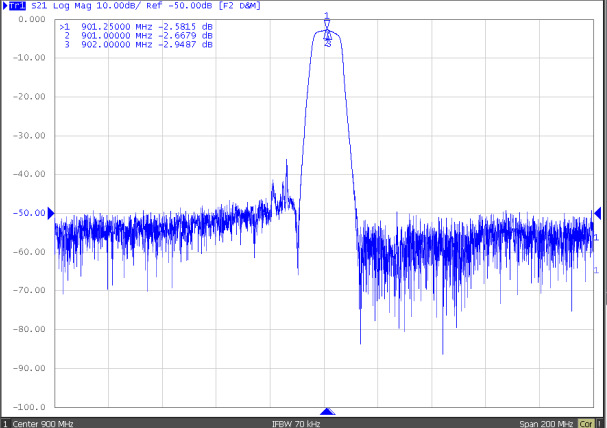Viewport: 607px width, 428px height.
Task: Click the Span 200 MHz setting
Action: coord(548,423)
